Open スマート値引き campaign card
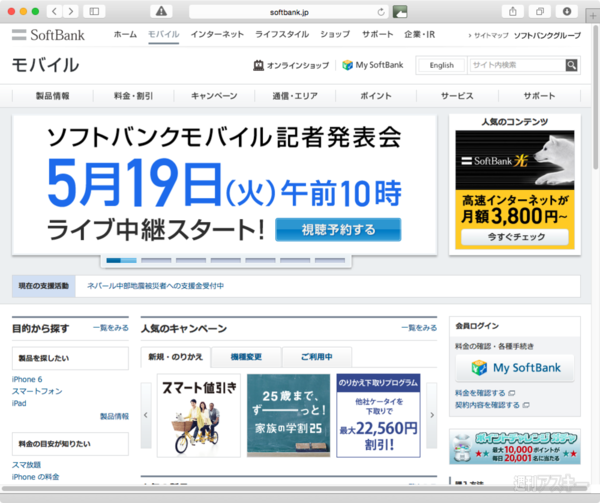The image size is (600, 503). click(x=199, y=415)
